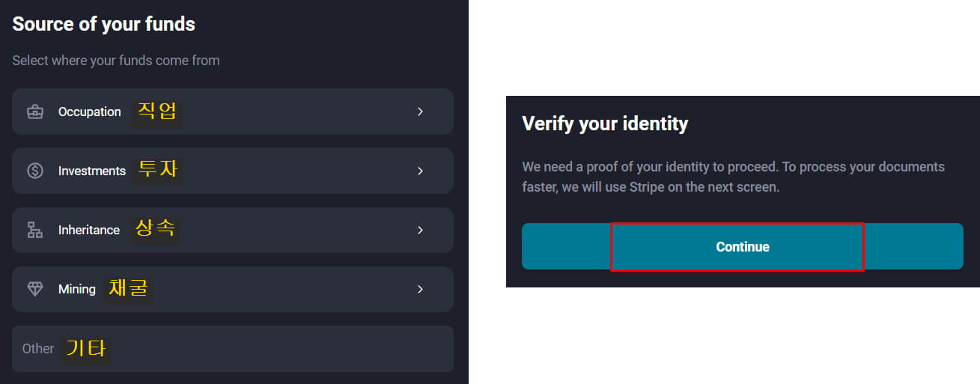
Task: Select Inheritance as source of funds
Action: [x=233, y=230]
